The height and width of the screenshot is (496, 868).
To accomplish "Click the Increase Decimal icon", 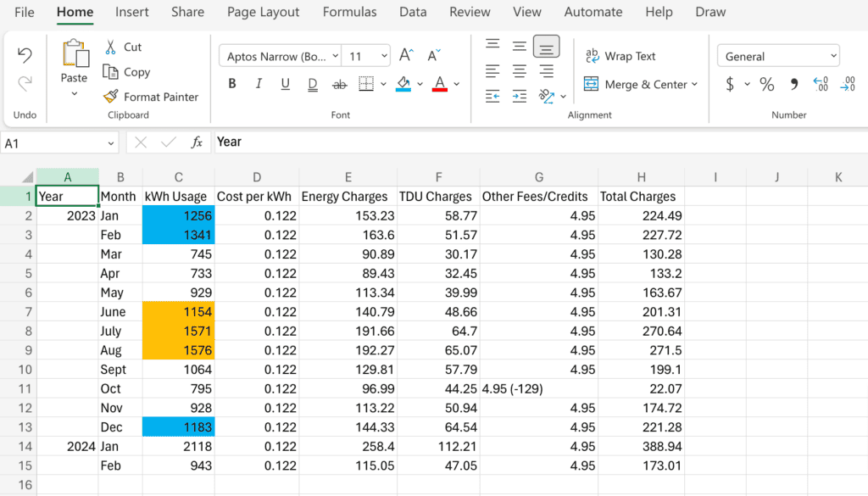I will [821, 84].
